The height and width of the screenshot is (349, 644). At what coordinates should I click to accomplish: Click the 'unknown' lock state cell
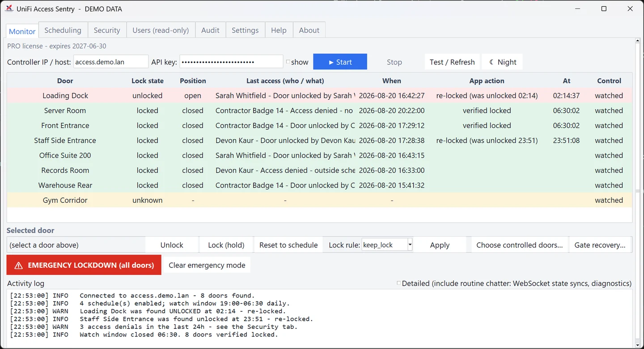pos(148,200)
